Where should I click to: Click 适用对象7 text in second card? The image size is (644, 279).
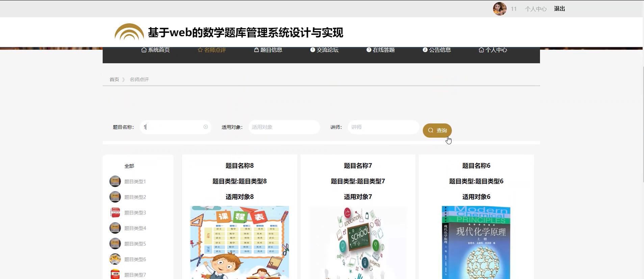pos(358,197)
